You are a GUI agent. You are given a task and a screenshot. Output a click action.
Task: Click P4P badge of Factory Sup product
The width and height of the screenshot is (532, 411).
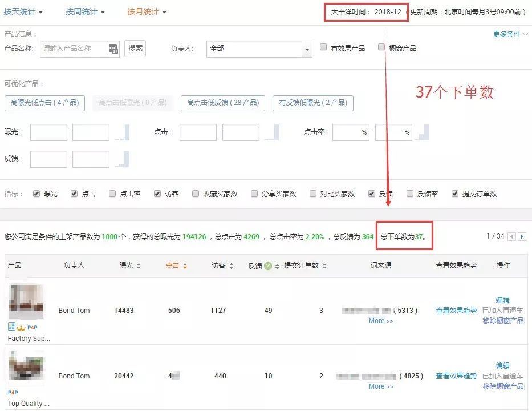pos(33,328)
